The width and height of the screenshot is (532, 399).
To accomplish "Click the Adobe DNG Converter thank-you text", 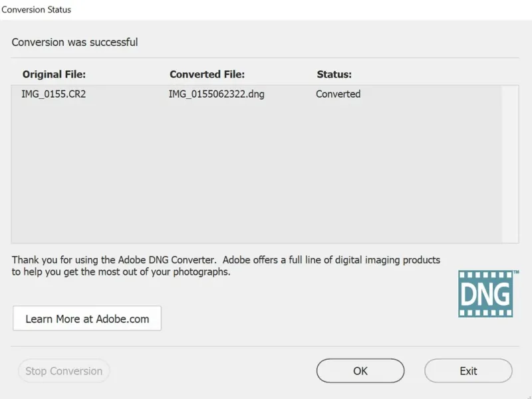I will point(225,260).
